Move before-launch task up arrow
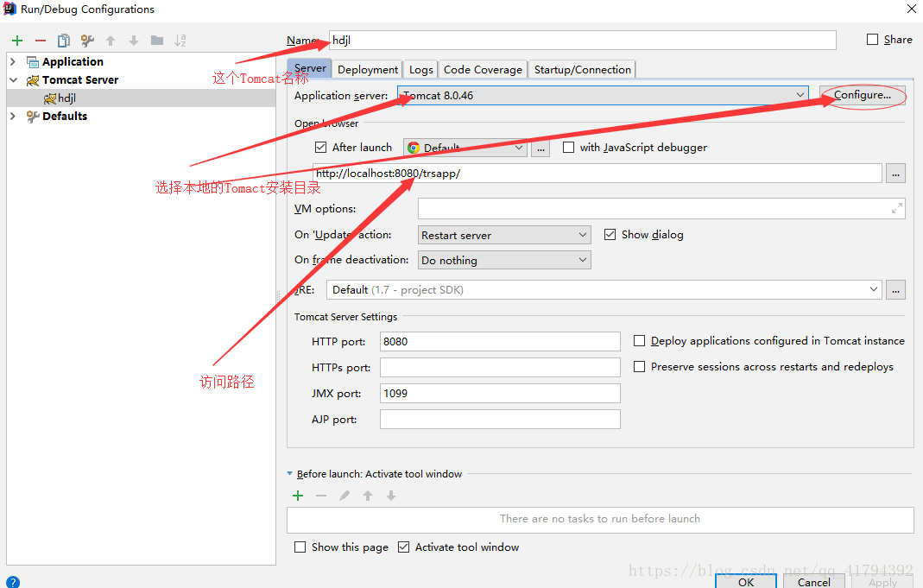 (x=368, y=496)
